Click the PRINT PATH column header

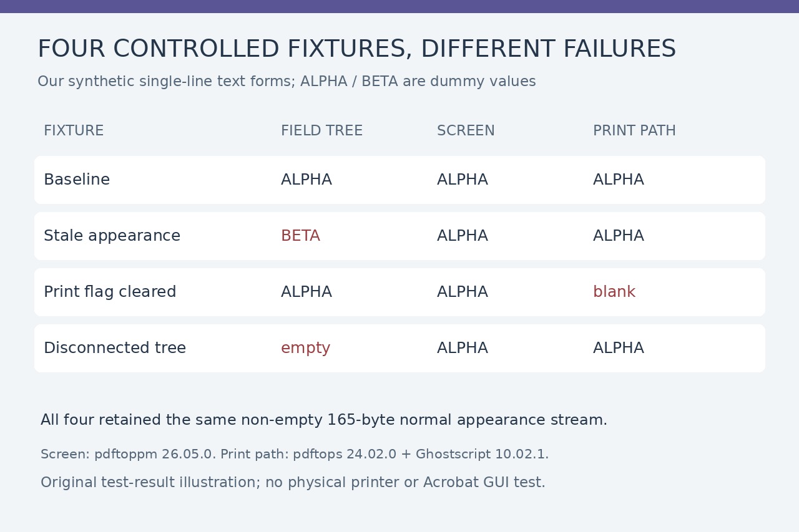tap(634, 131)
